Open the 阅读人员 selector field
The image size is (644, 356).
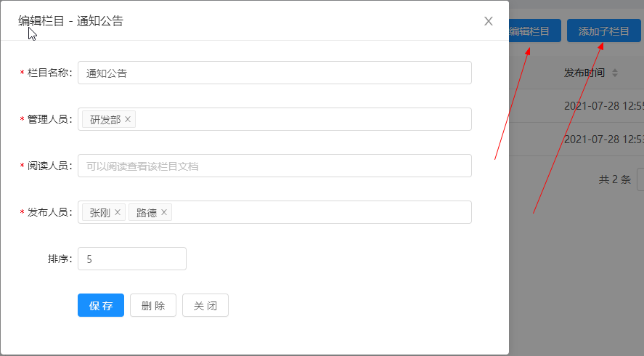274,166
